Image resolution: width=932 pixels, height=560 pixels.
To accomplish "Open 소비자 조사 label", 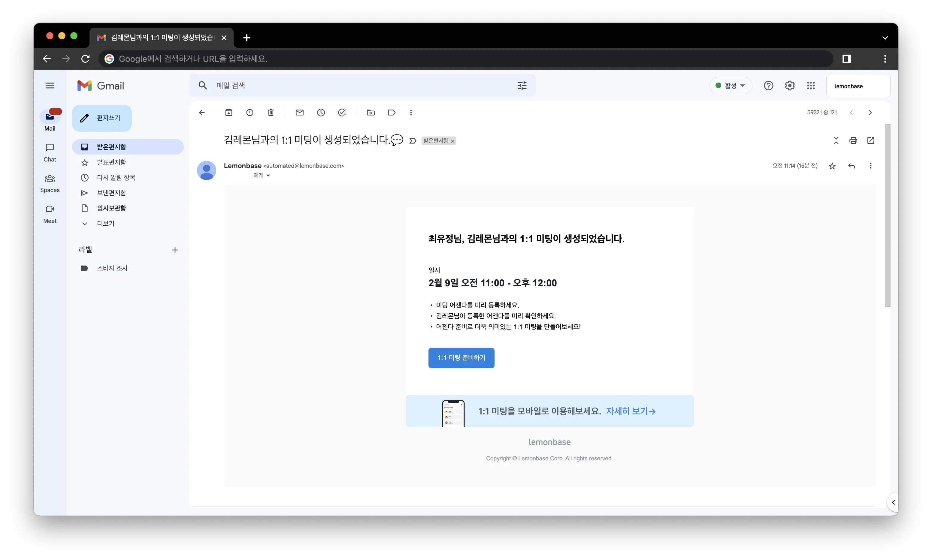I will tap(128, 268).
